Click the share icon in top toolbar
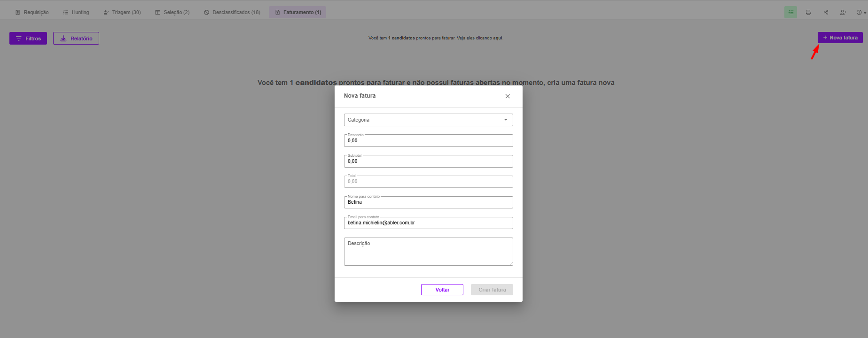This screenshot has width=868, height=338. click(826, 12)
